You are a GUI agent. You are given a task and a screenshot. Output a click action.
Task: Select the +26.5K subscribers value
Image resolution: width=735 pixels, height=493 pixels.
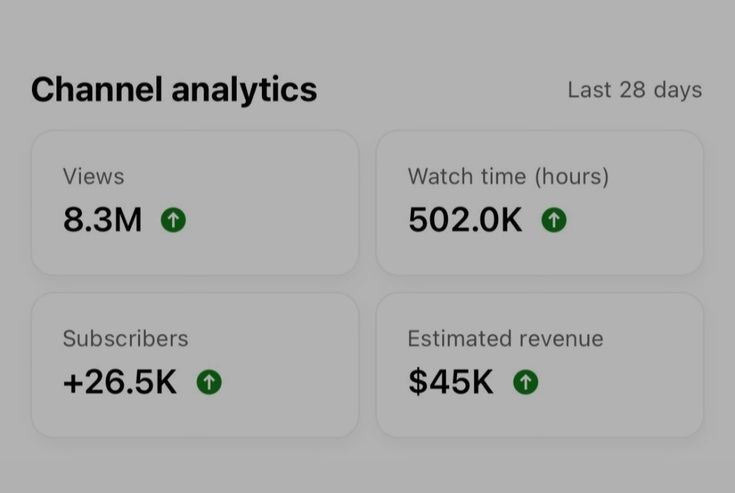click(120, 382)
